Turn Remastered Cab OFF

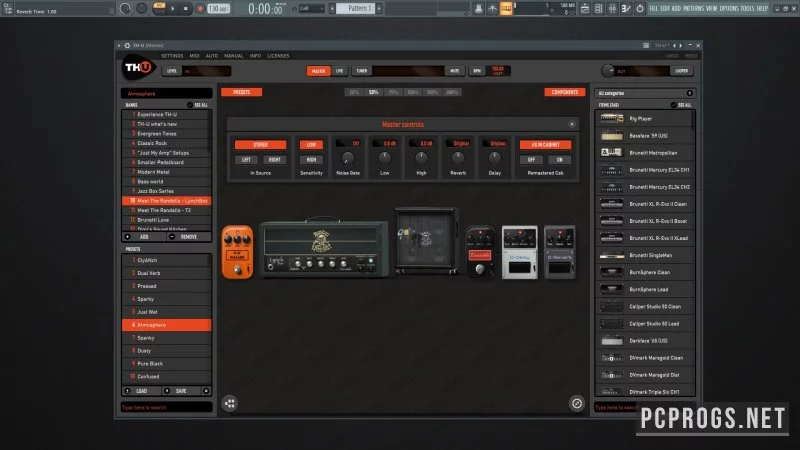[x=531, y=160]
